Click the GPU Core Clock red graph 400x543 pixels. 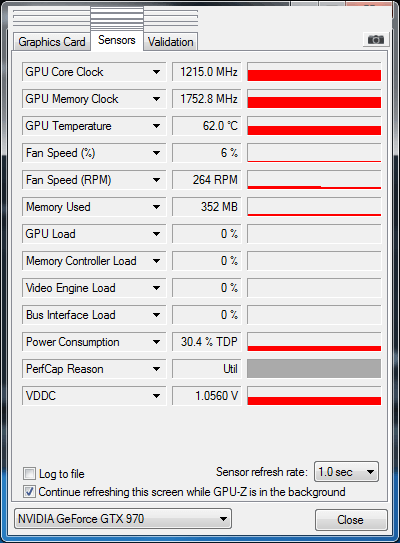point(314,72)
